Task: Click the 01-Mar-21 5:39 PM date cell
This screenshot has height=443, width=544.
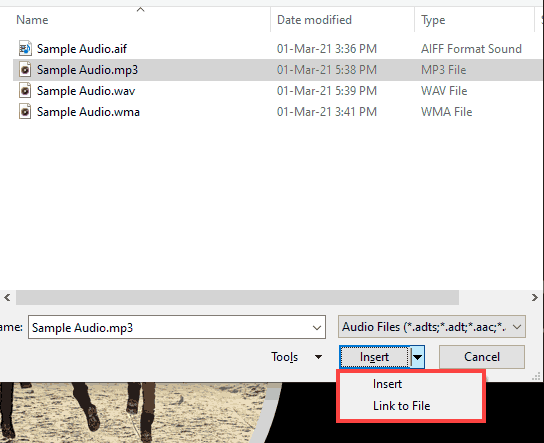Action: point(327,91)
